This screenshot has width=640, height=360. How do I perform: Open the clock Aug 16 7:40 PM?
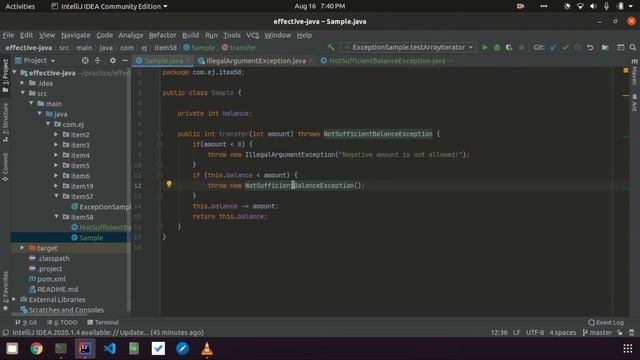(x=320, y=7)
